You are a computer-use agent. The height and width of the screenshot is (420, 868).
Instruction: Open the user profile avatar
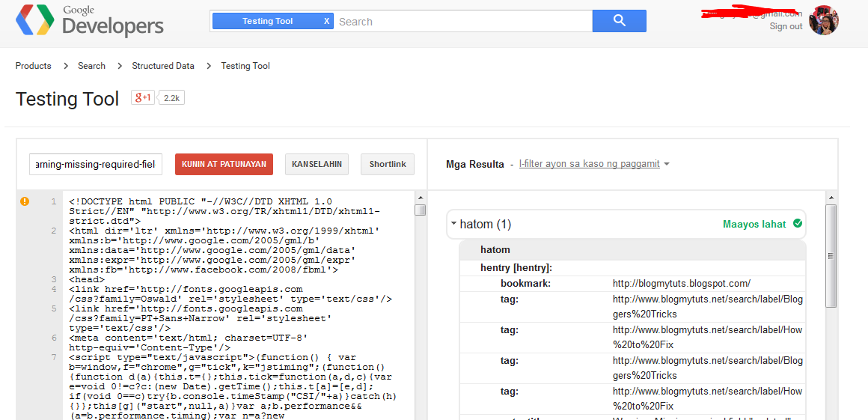point(824,20)
